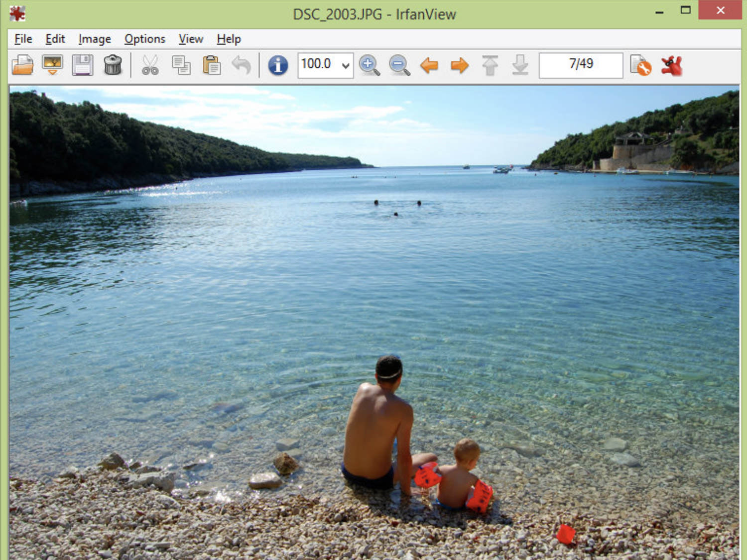Open the View menu

(x=191, y=39)
